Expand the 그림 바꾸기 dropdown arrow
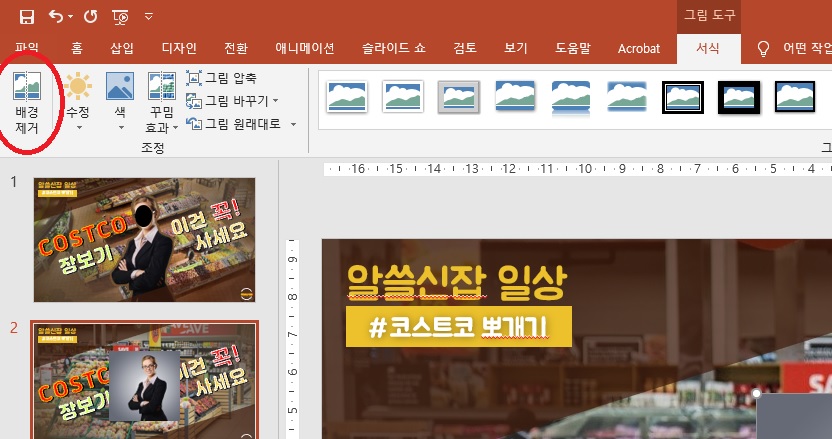 275,101
